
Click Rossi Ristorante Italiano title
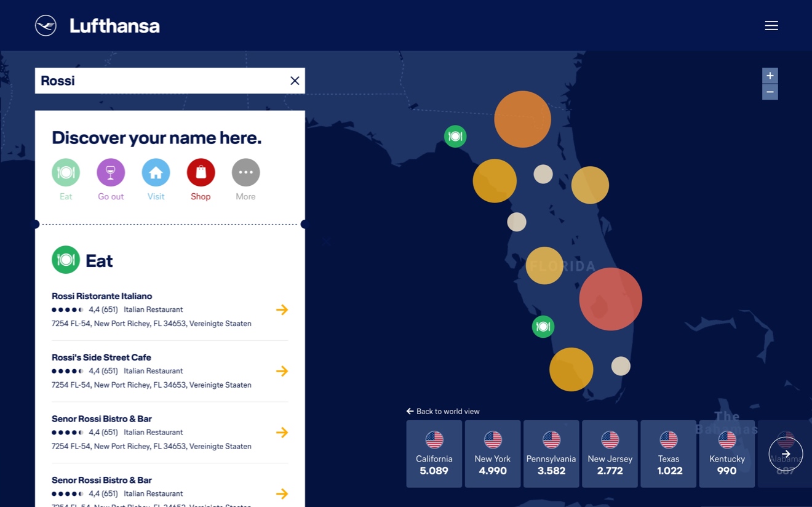[x=101, y=296]
